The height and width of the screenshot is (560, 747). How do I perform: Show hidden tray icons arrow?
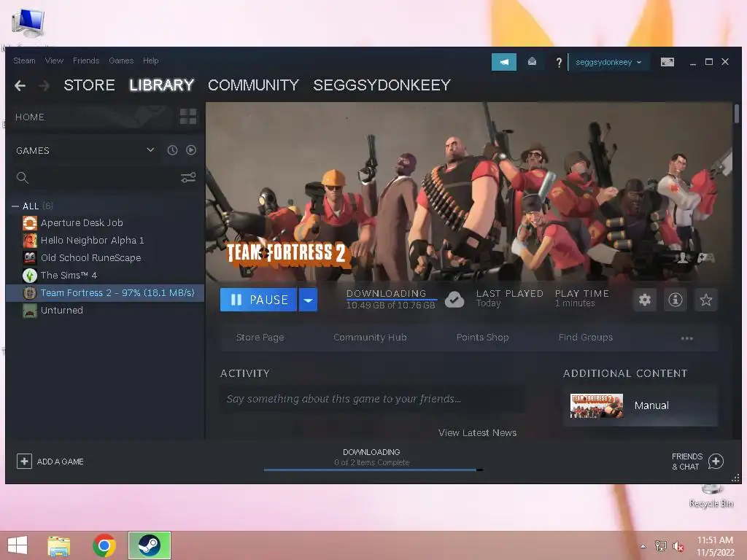[643, 546]
